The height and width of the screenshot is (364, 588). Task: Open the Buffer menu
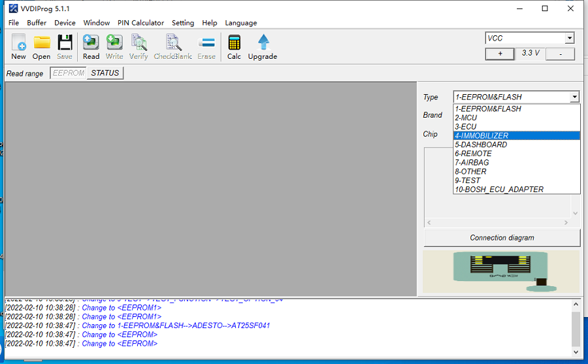(37, 23)
